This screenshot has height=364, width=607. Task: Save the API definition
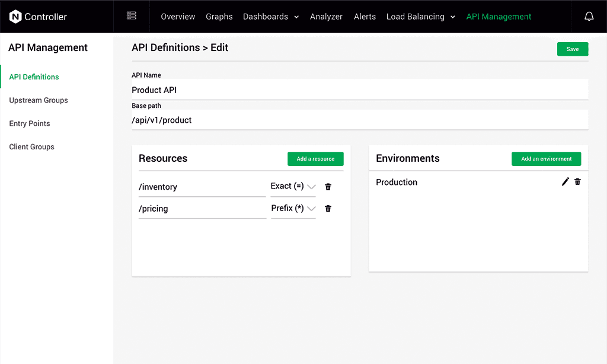pyautogui.click(x=572, y=49)
